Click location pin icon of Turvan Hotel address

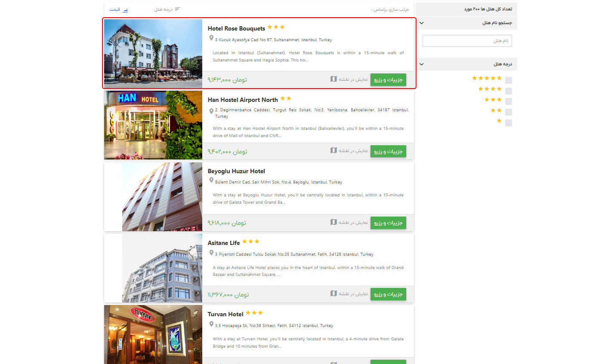point(211,324)
